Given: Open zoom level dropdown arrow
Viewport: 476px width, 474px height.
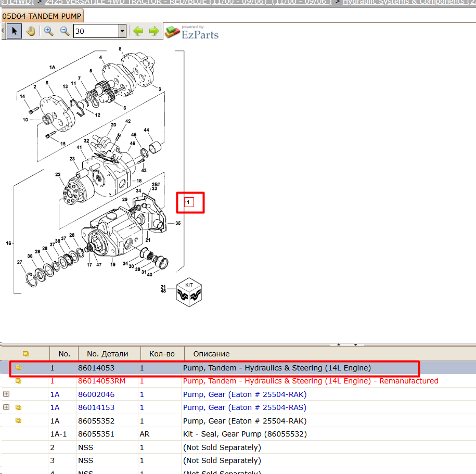Looking at the screenshot, I should click(x=122, y=31).
